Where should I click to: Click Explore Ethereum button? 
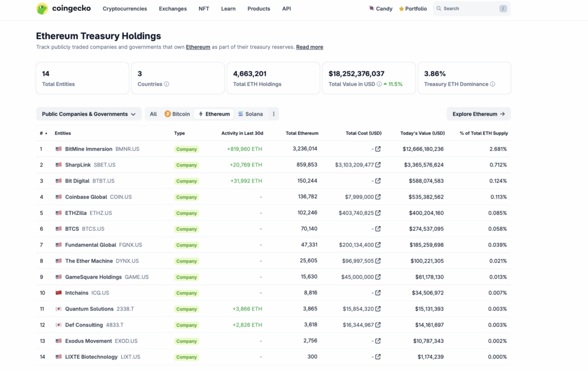click(478, 114)
